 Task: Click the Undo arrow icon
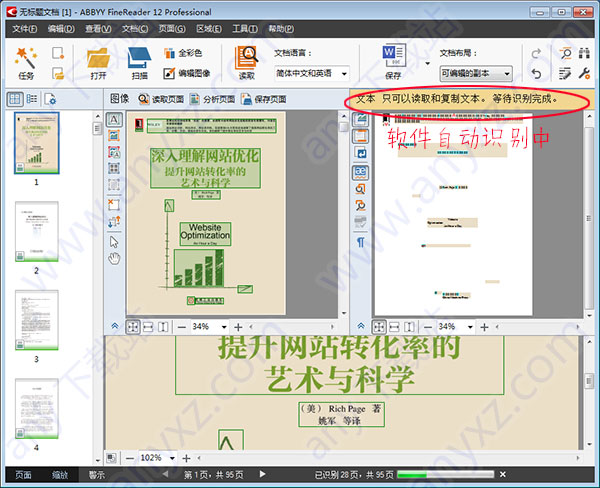536,73
